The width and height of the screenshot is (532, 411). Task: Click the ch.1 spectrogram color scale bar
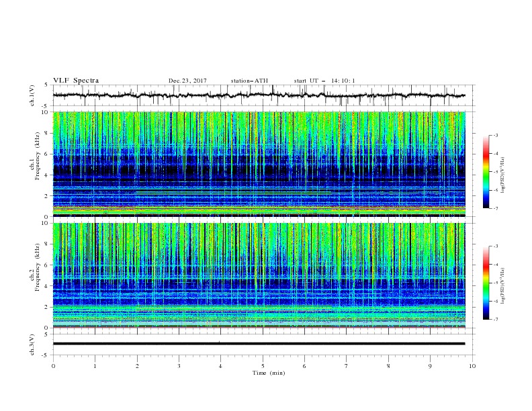point(486,172)
